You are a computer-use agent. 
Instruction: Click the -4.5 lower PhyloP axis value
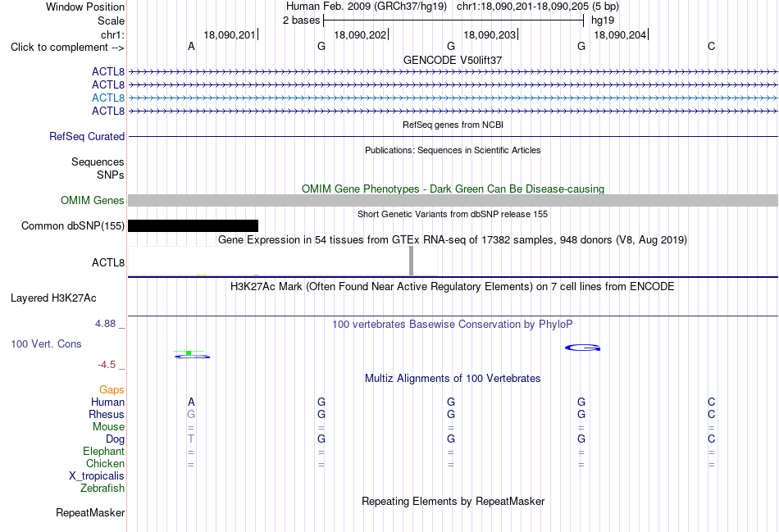click(x=107, y=365)
